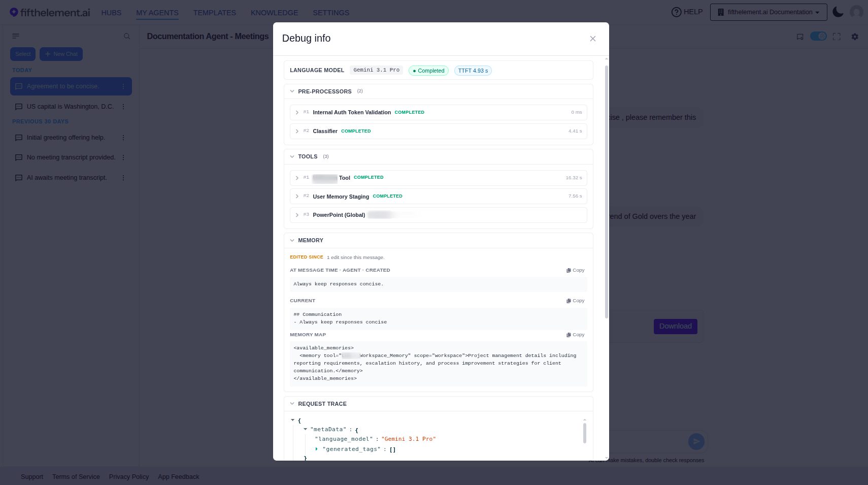
Task: Open the user profile avatar
Action: [x=856, y=12]
